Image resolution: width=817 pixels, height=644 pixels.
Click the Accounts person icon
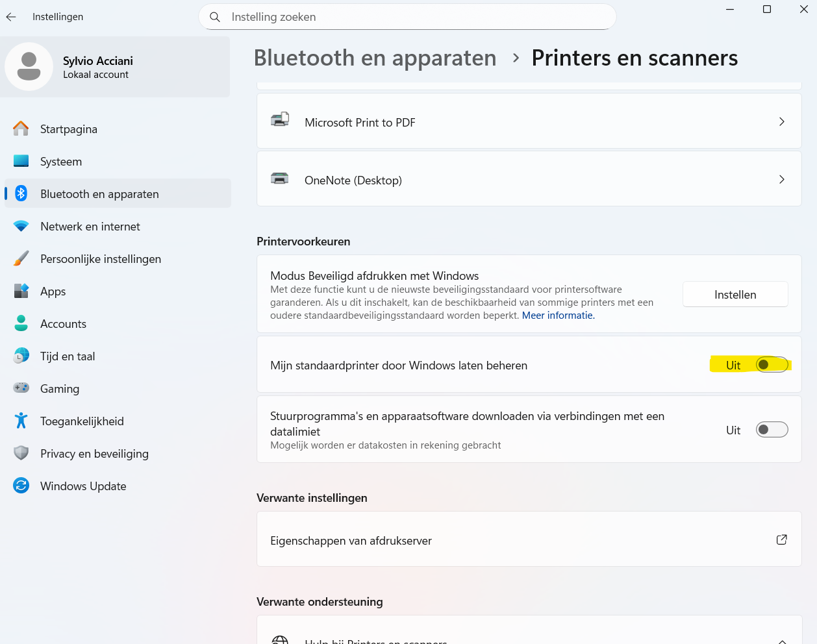pos(21,323)
